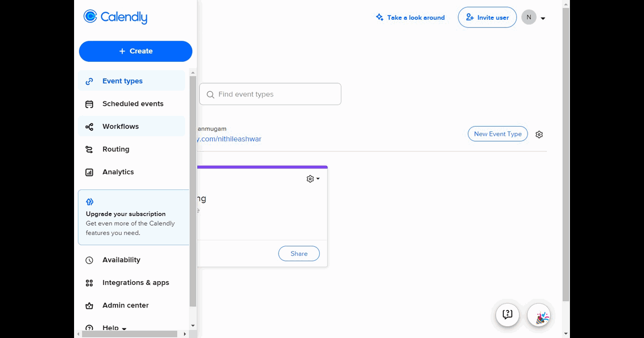Open Integrations & apps
644x338 pixels.
pos(131,283)
